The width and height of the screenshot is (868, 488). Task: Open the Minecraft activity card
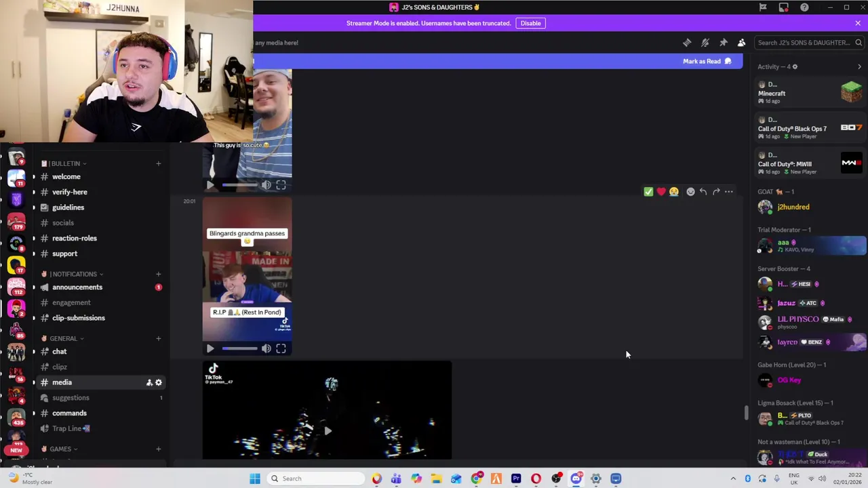[x=810, y=93]
